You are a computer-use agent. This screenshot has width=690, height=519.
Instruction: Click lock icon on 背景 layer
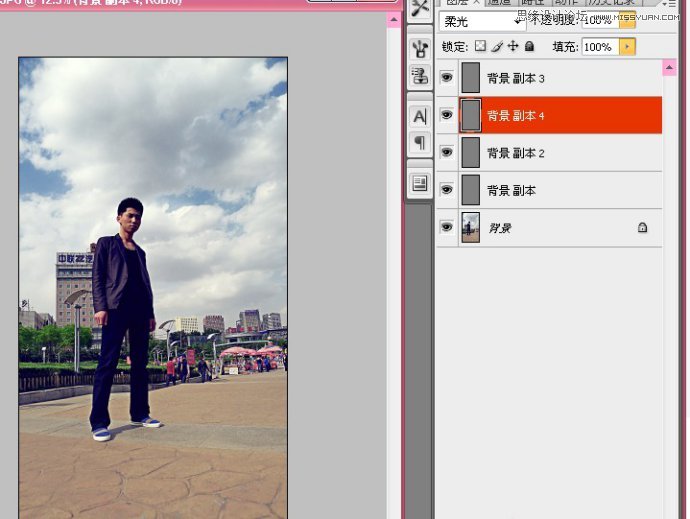point(642,227)
